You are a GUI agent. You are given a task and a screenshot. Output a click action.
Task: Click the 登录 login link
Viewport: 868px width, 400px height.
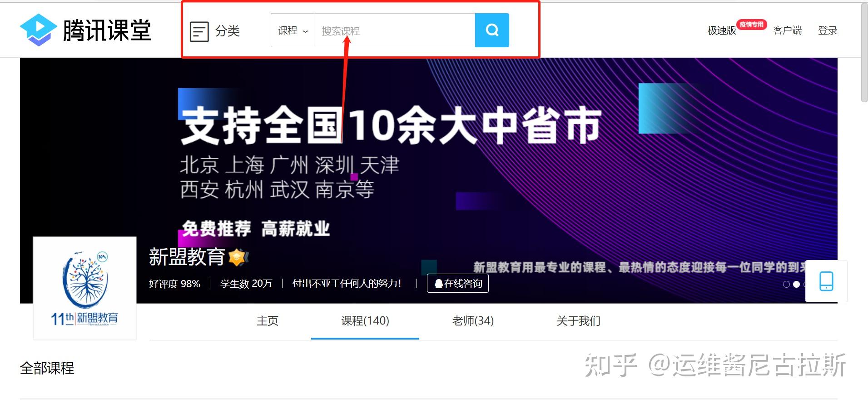(827, 30)
